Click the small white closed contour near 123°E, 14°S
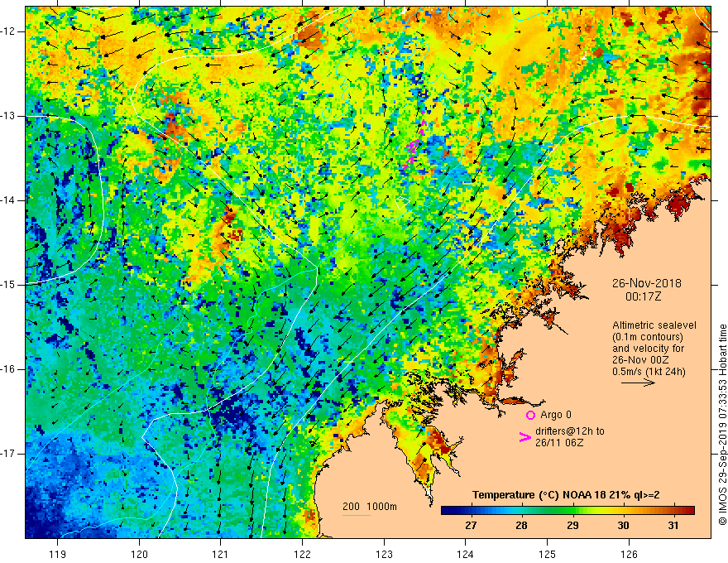This screenshot has width=728, height=563. [401, 203]
